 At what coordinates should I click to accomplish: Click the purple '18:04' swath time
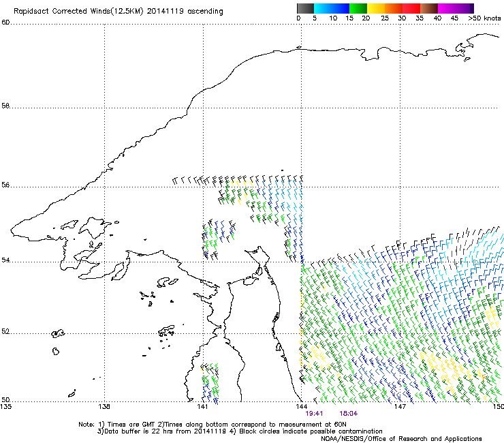[349, 414]
